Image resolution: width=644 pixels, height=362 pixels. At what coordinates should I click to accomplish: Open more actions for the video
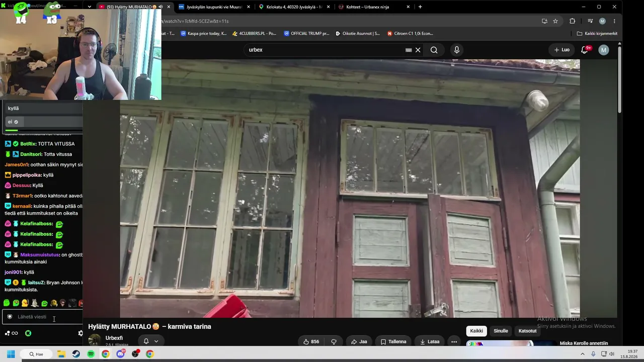pos(454,342)
